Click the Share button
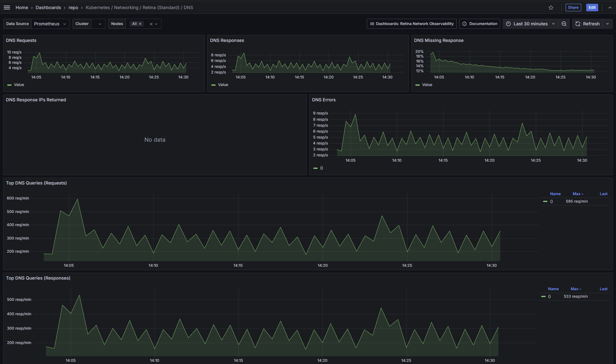This screenshot has width=616, height=364. [x=573, y=8]
